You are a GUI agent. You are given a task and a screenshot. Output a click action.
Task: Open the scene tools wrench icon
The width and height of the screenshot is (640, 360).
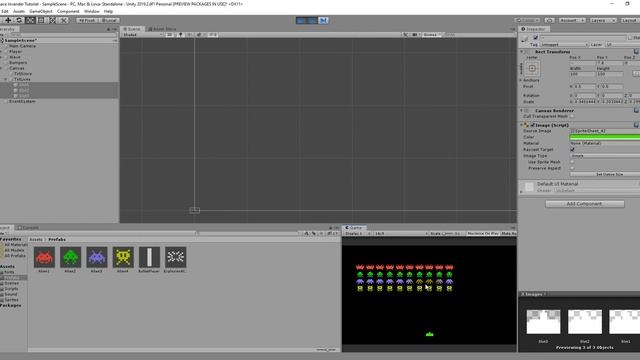point(406,35)
